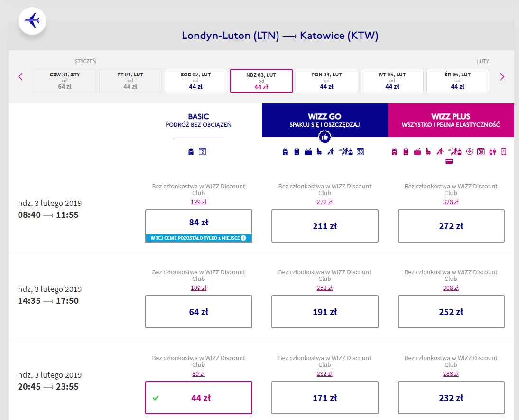
Task: Click the WIZZ Plus walking passenger icon
Action: (440, 152)
